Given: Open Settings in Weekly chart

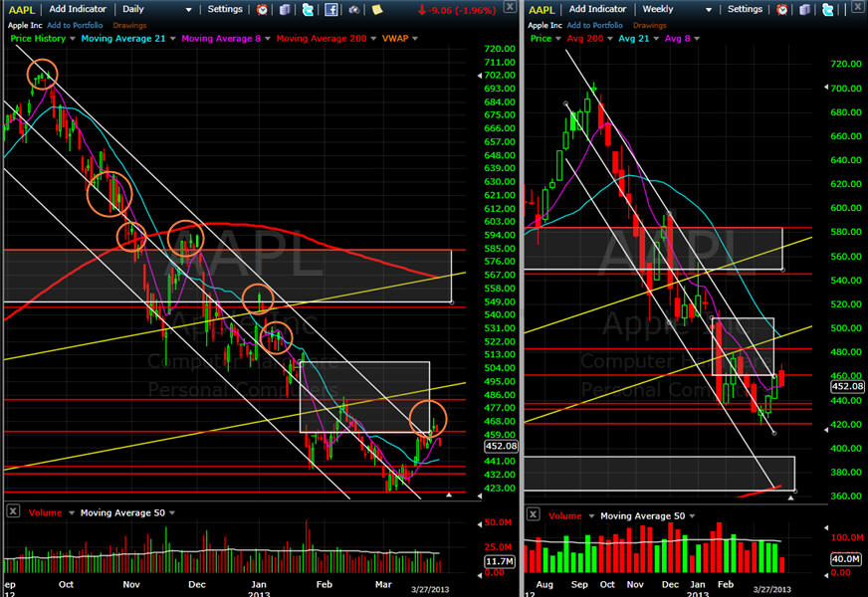Looking at the screenshot, I should click(x=745, y=9).
